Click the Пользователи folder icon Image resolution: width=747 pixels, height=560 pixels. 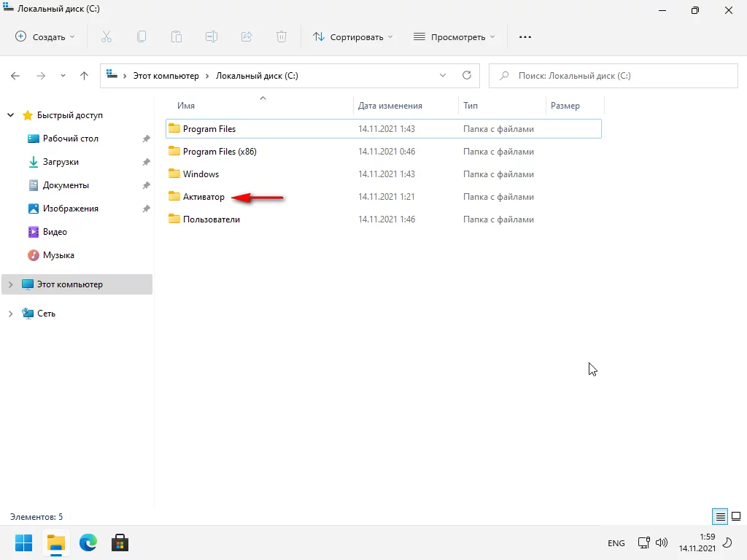click(x=174, y=219)
